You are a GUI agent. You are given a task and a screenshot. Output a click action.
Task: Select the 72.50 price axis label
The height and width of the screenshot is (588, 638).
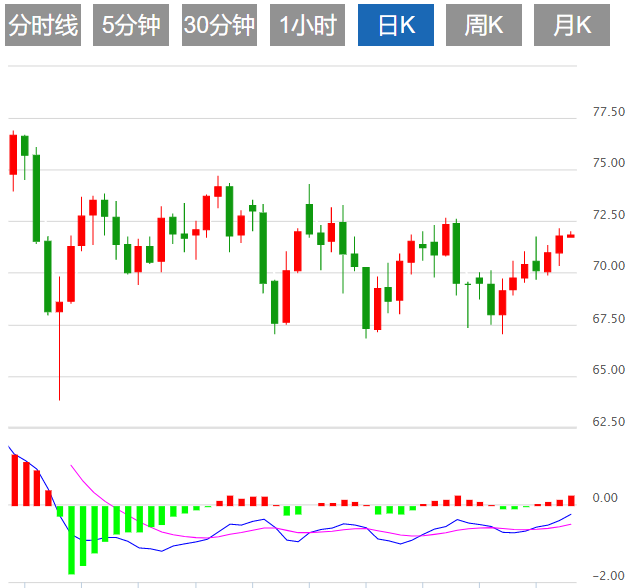click(609, 215)
